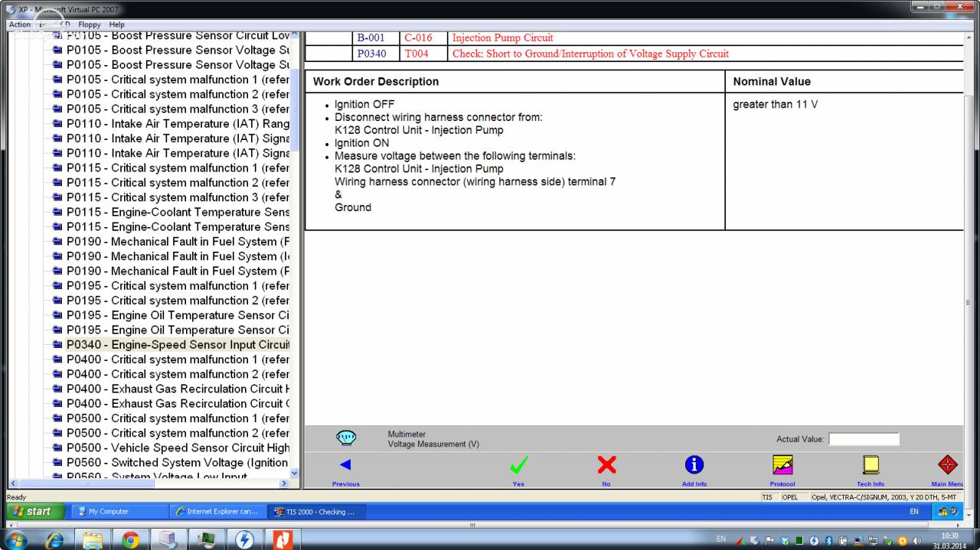980x550 pixels.
Task: Open Windows 7 Start orb
Action: (x=16, y=539)
